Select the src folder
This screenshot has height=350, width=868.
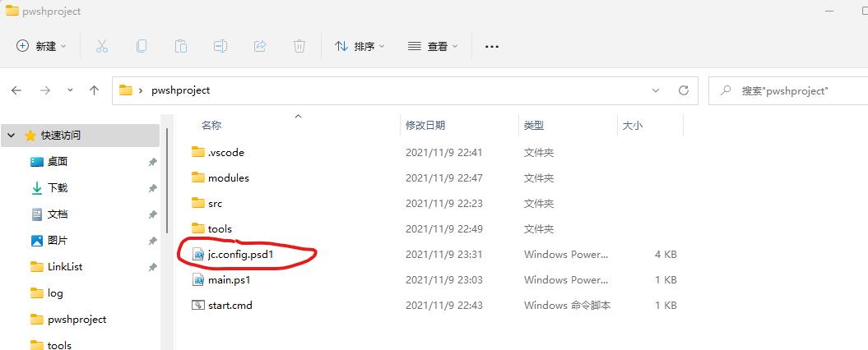(215, 204)
